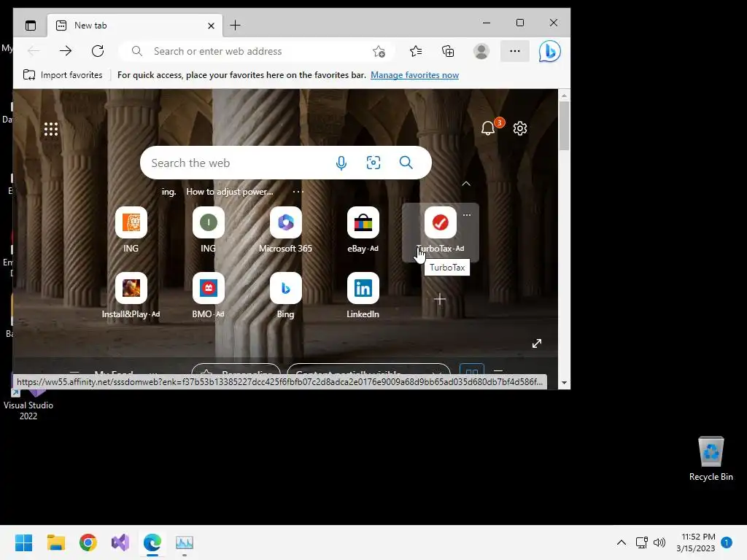
Task: Open File Explorer from the taskbar
Action: pyautogui.click(x=55, y=542)
